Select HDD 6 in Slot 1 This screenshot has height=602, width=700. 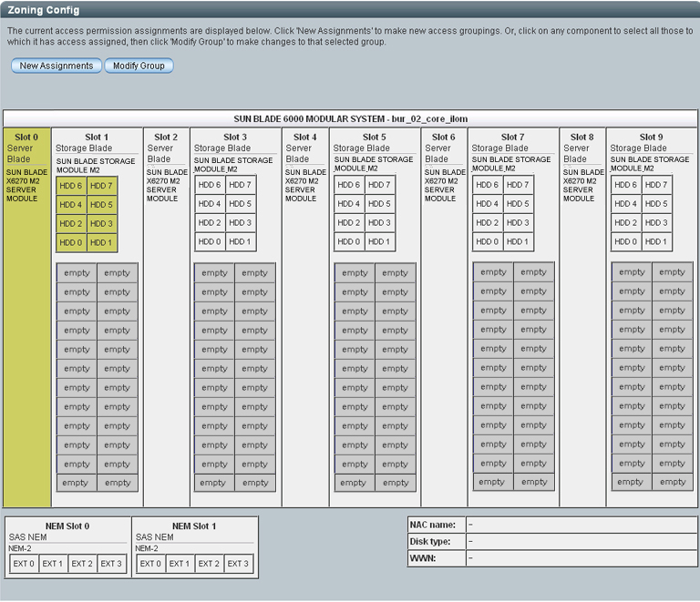(x=71, y=186)
